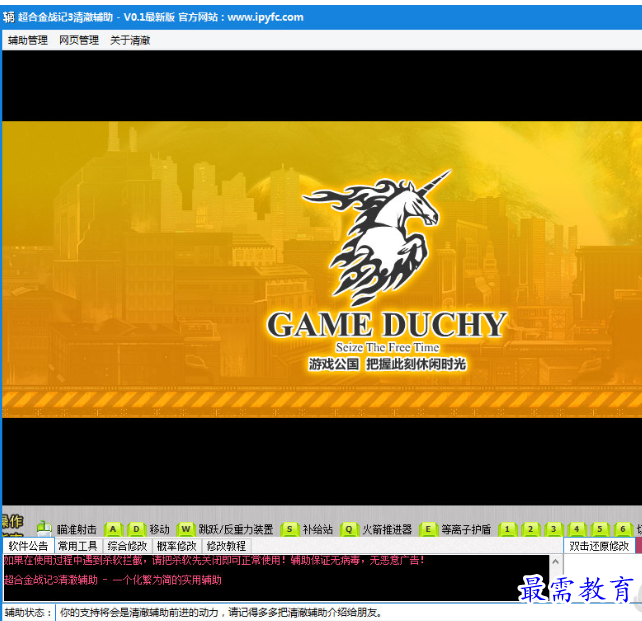642x621 pixels.
Task: Click the green number 6 key icon
Action: (623, 529)
